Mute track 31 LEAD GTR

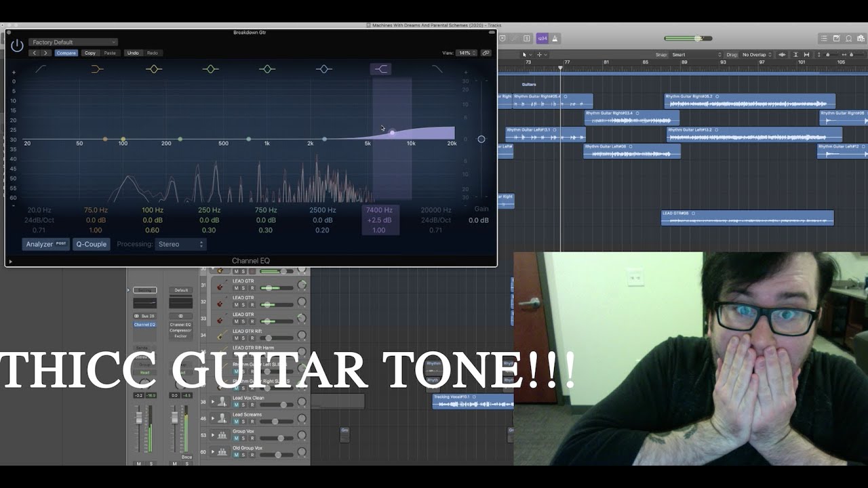[236, 288]
